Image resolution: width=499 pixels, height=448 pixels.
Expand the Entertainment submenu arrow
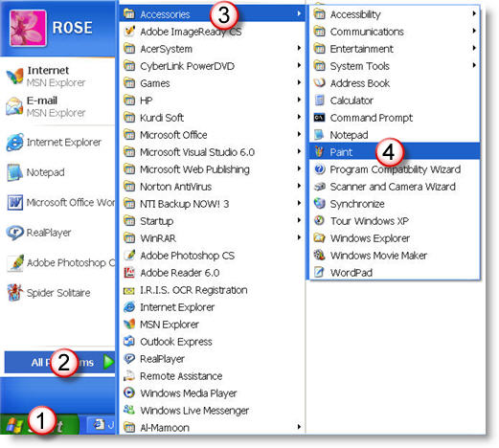pos(474,48)
